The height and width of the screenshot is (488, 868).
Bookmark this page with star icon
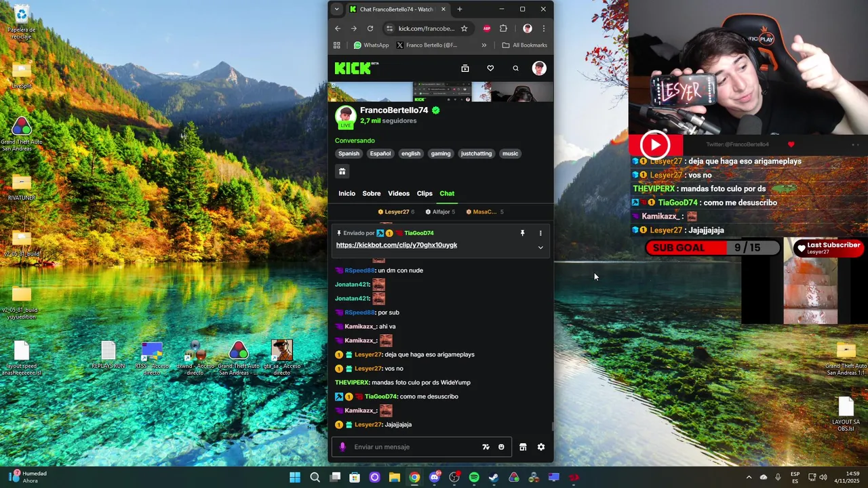click(x=464, y=28)
